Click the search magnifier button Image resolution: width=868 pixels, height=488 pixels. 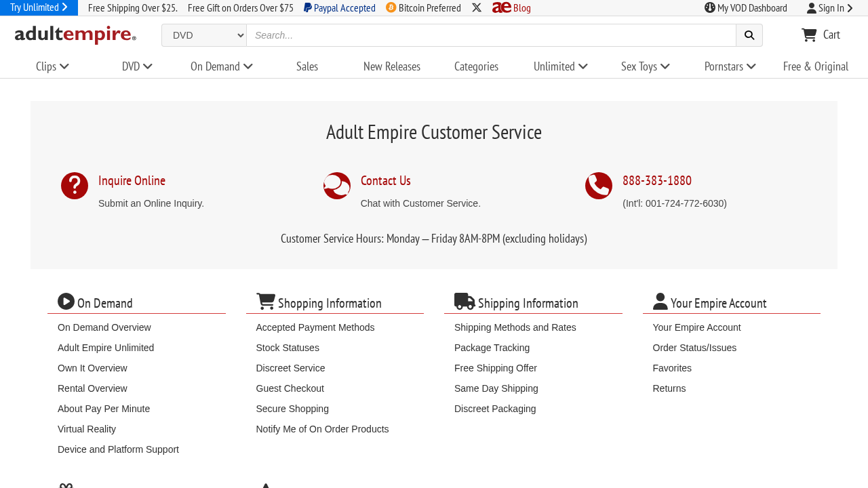click(749, 35)
